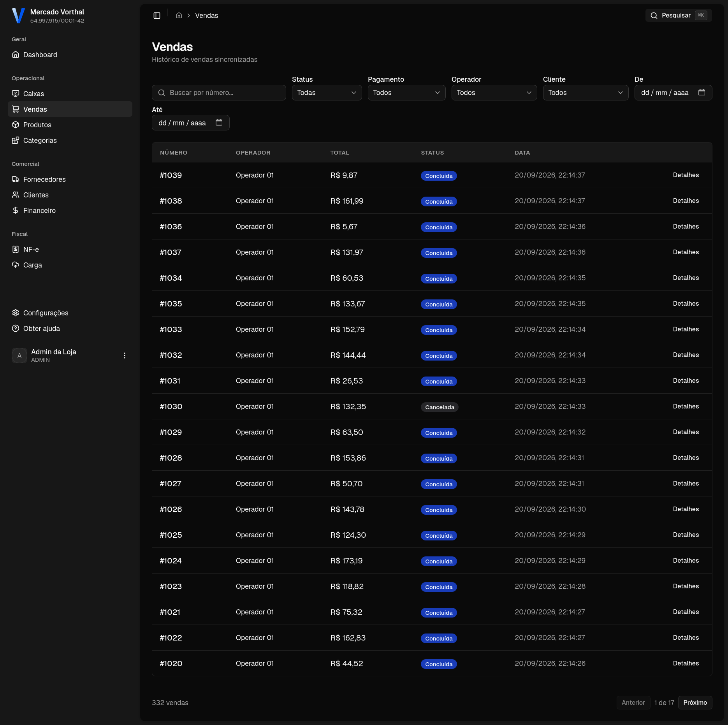Open the Dashboard page

pos(70,55)
